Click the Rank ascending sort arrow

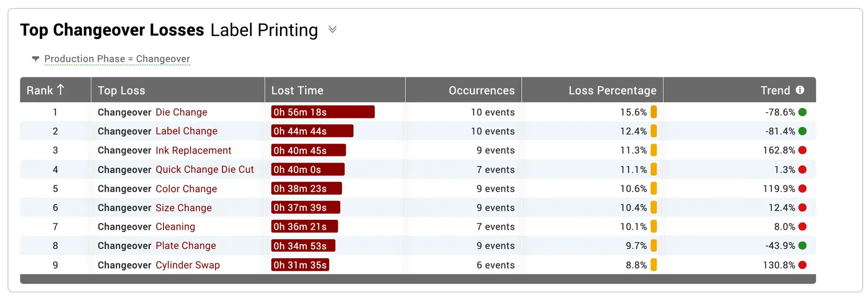click(x=61, y=90)
